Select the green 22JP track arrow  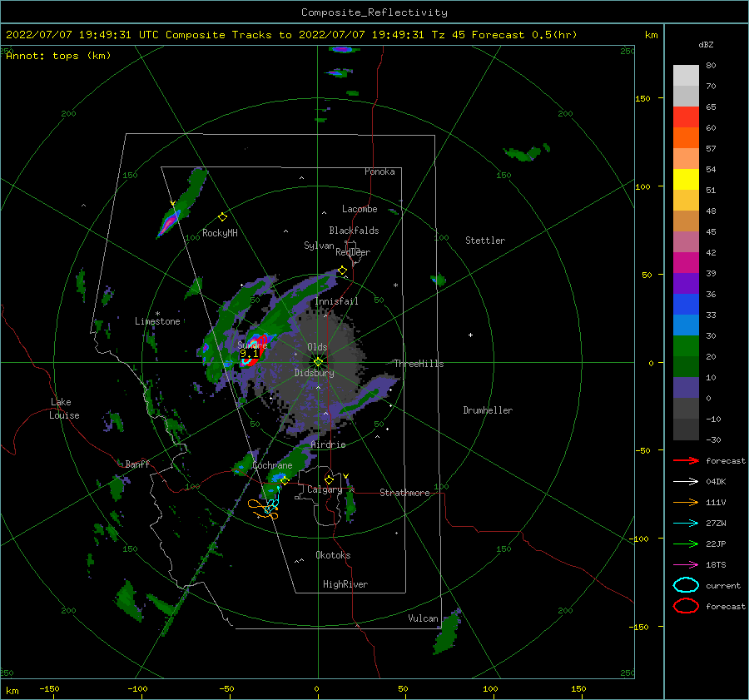pyautogui.click(x=686, y=544)
